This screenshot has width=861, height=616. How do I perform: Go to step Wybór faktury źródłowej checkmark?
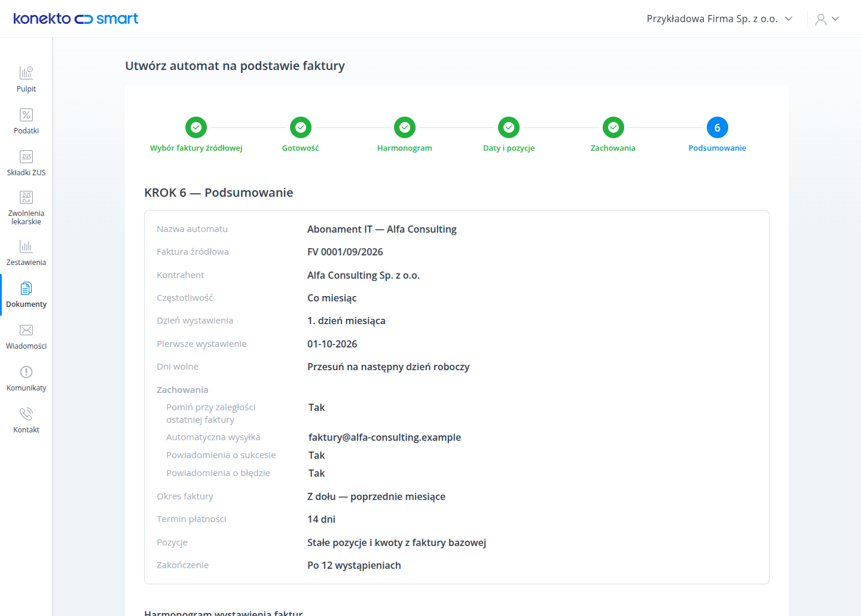coord(196,127)
